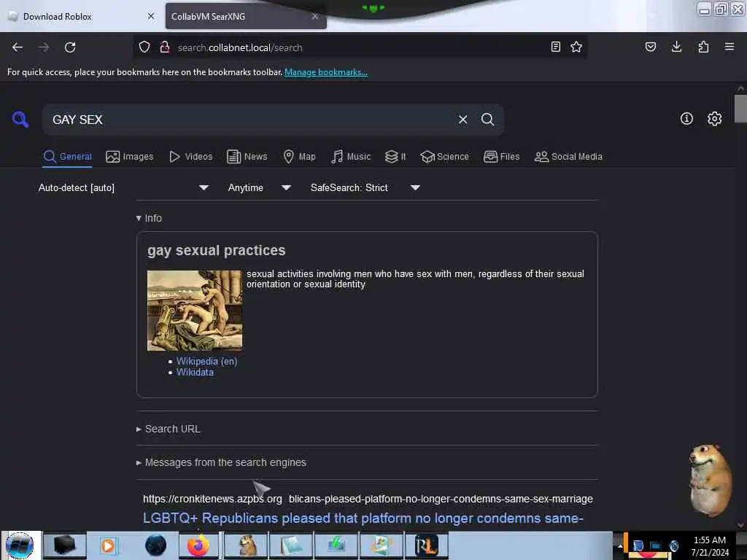Open the extensions puzzle icon
Image resolution: width=747 pixels, height=560 pixels.
pos(703,47)
